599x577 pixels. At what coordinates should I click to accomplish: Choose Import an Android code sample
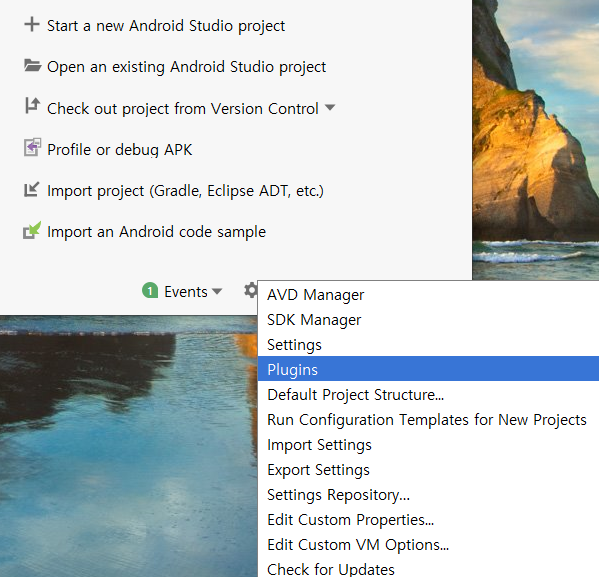[156, 232]
